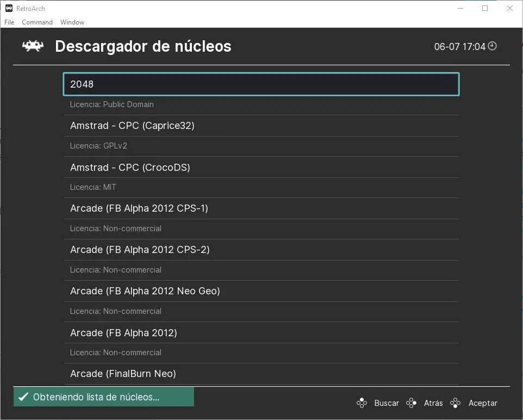523x420 pixels.
Task: Click the Aceptar gamepad button icon
Action: [455, 403]
